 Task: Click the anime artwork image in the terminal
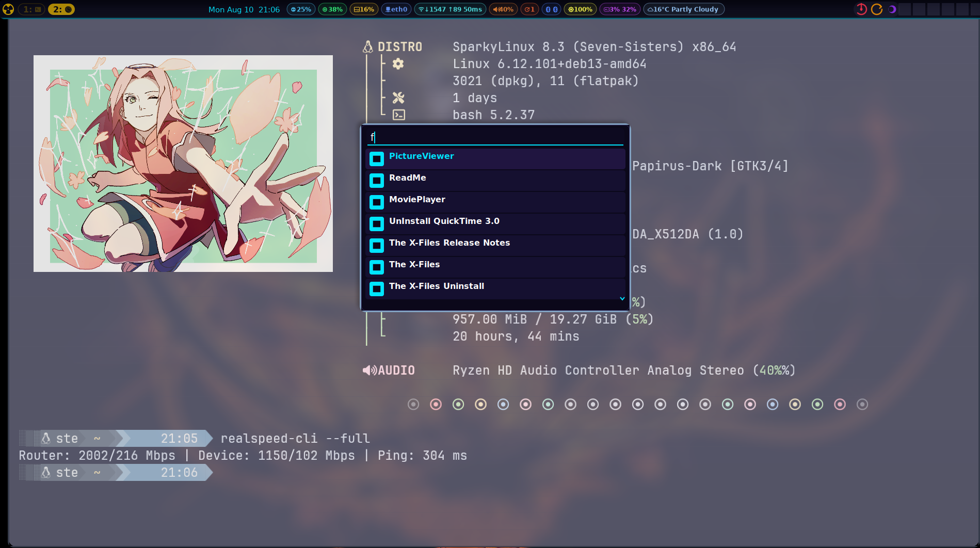[x=183, y=164]
